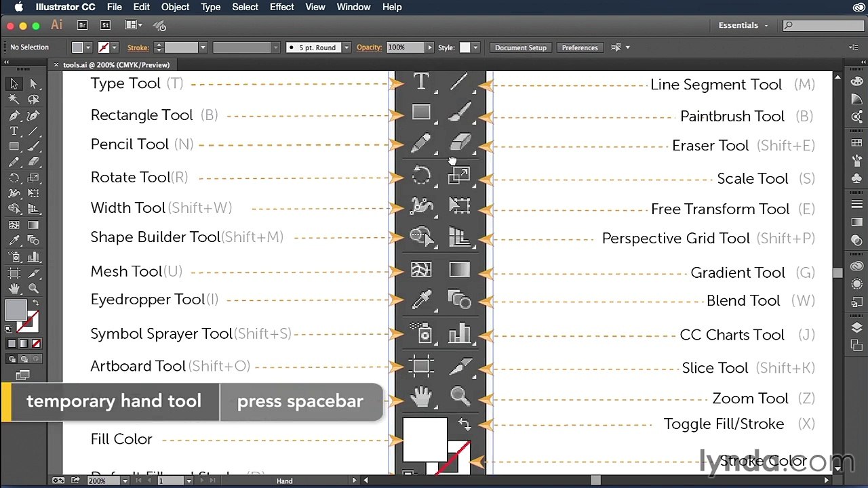Open the Arrange Documents dropdown
The height and width of the screenshot is (488, 868).
pyautogui.click(x=134, y=25)
